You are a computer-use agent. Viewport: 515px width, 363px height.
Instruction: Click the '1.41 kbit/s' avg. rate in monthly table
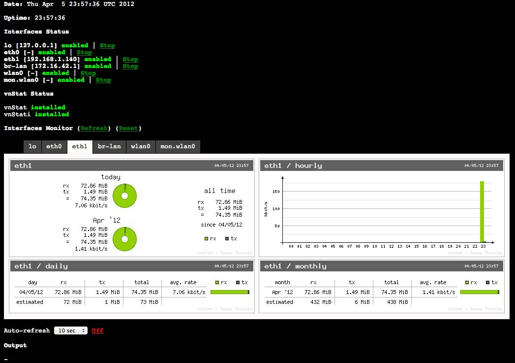[438, 292]
